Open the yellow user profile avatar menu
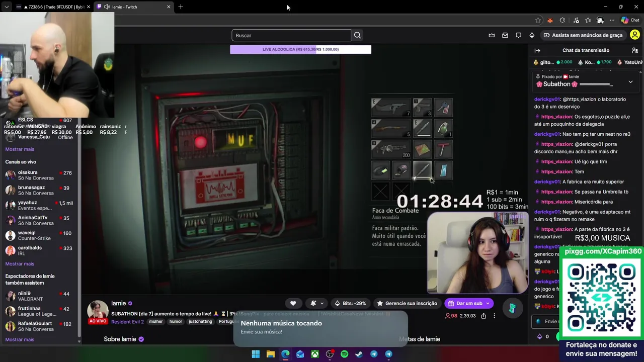The width and height of the screenshot is (644, 362). [635, 35]
